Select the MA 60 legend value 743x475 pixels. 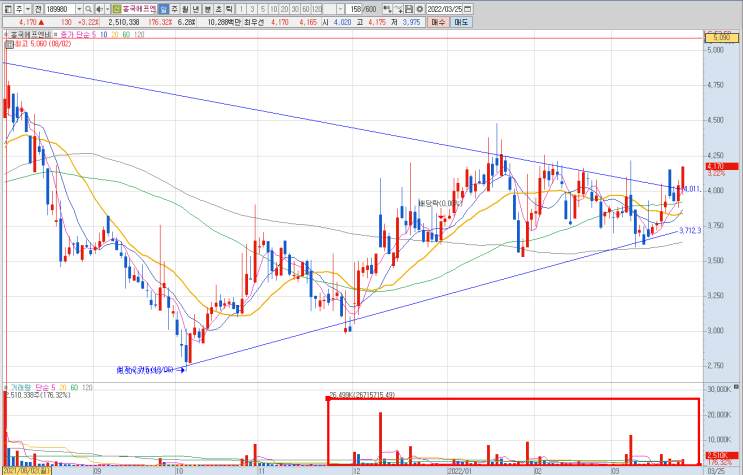[126, 35]
